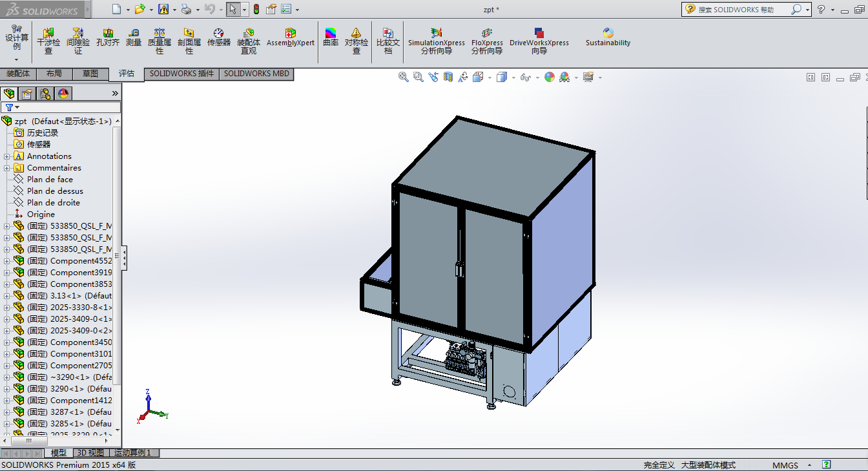Toggle the 装配体直观 assembly visualization
Viewport: 868px width, 471px height.
pos(249,40)
